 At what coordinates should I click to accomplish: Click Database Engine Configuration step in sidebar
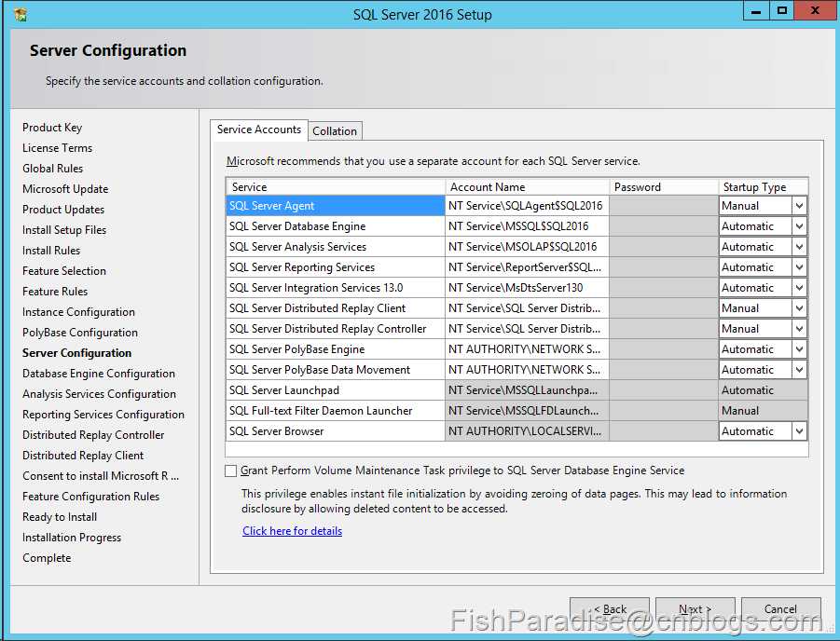click(x=99, y=374)
